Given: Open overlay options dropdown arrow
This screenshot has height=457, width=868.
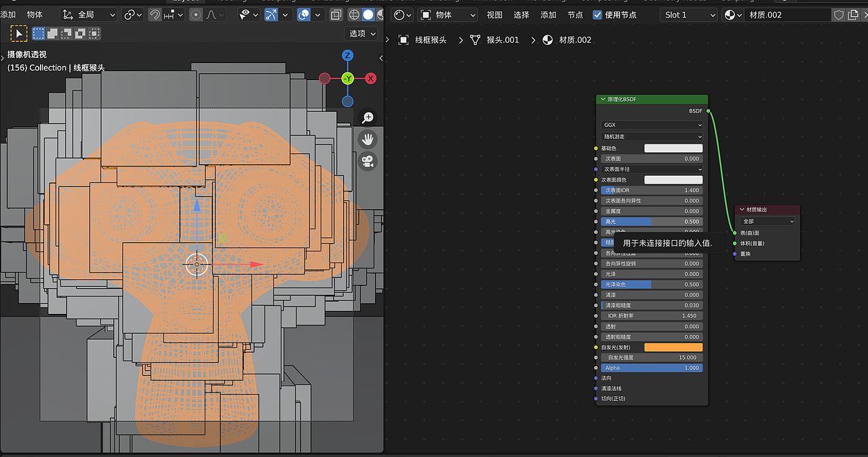Looking at the screenshot, I should [x=318, y=14].
